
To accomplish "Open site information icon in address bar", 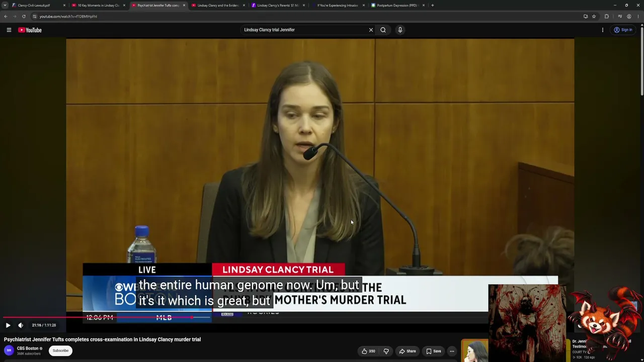I will pyautogui.click(x=35, y=17).
